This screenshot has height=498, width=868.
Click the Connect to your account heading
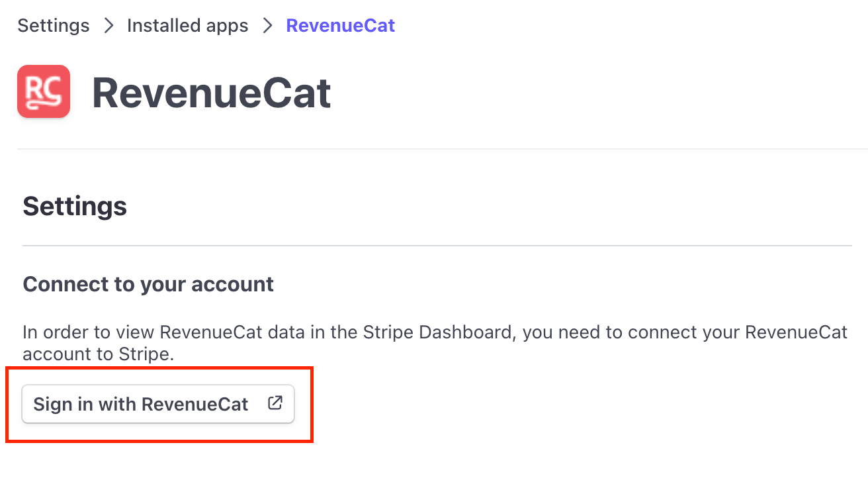click(x=148, y=284)
